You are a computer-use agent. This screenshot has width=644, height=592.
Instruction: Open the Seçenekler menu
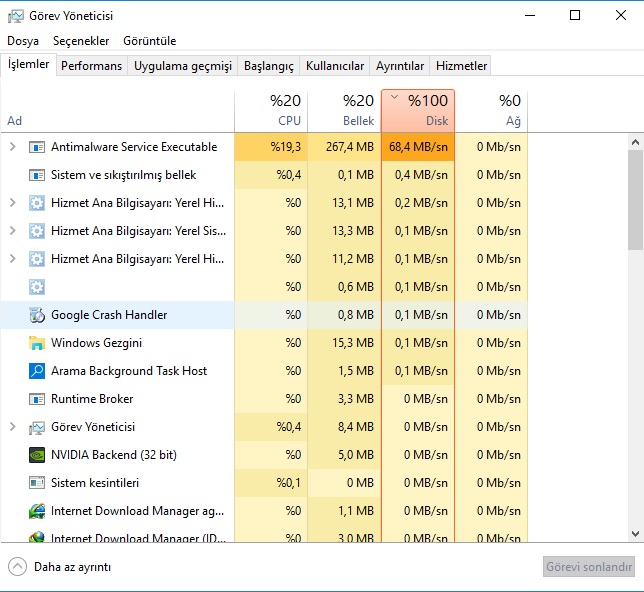(81, 41)
